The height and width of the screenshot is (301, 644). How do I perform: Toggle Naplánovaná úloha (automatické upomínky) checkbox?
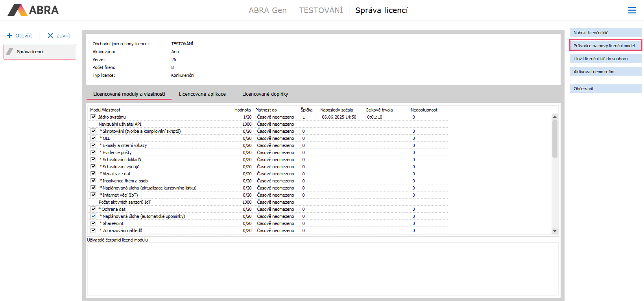pos(93,216)
